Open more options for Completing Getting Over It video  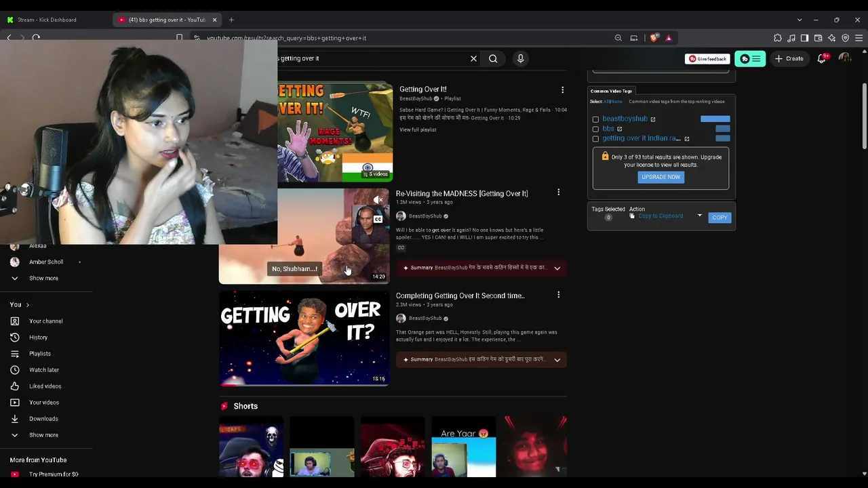(558, 295)
